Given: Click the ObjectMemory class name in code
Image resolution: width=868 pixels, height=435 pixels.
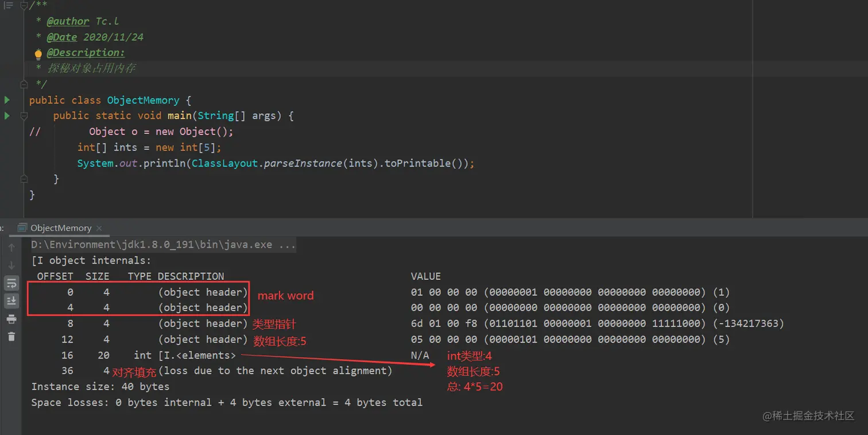Looking at the screenshot, I should point(143,100).
